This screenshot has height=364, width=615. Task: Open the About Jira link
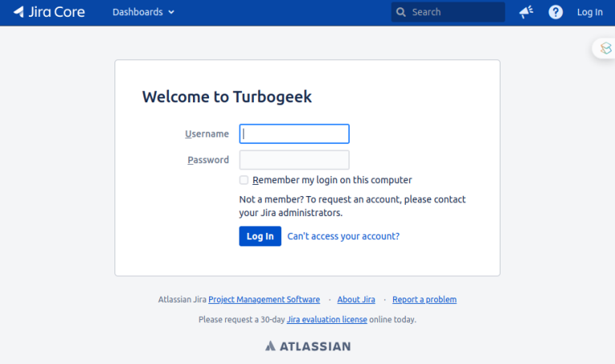click(x=356, y=299)
